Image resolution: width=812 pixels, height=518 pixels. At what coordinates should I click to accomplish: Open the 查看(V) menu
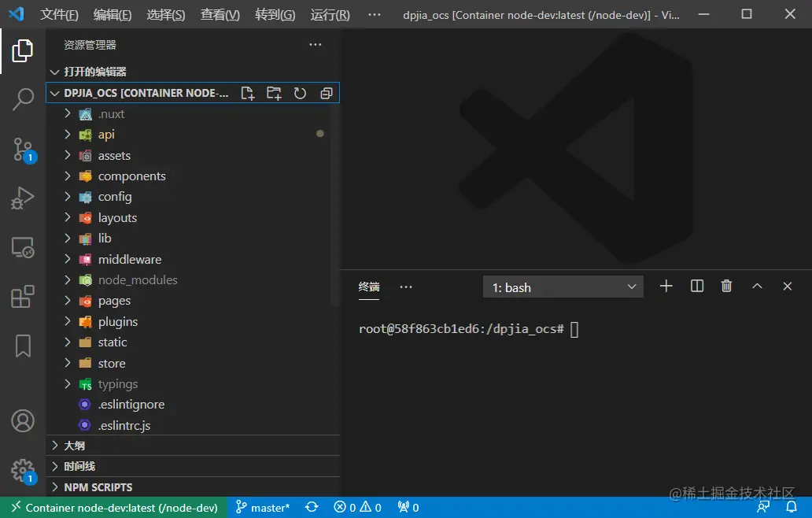click(220, 14)
